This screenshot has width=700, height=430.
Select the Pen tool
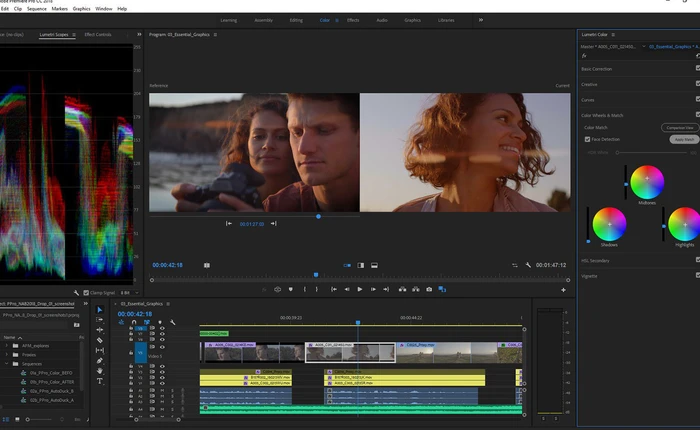(100, 361)
